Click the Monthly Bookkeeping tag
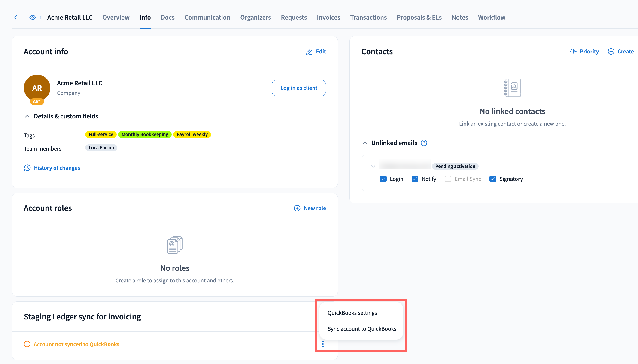This screenshot has width=638, height=364. click(x=145, y=134)
